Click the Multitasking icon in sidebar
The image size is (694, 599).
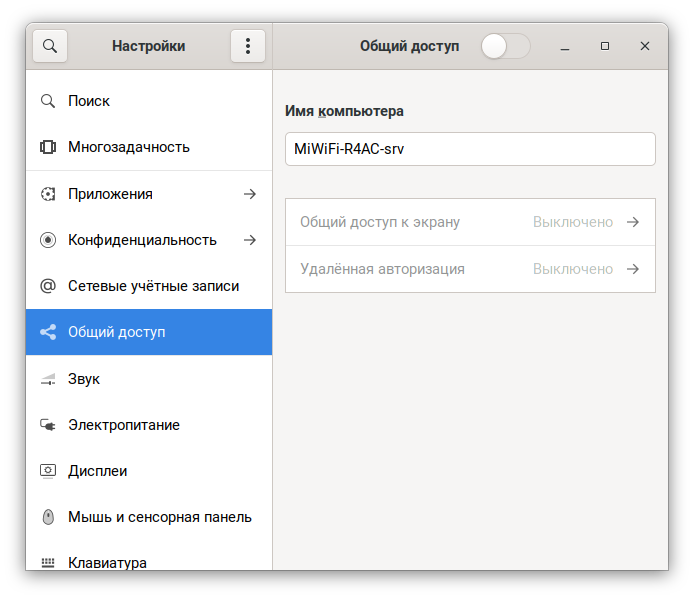pyautogui.click(x=47, y=147)
